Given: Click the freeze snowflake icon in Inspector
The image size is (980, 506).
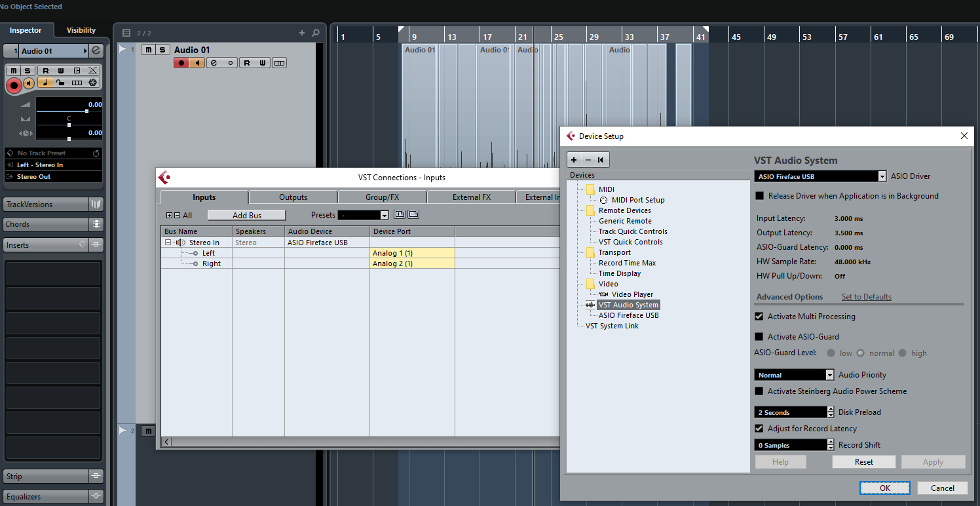Looking at the screenshot, I should tap(92, 83).
